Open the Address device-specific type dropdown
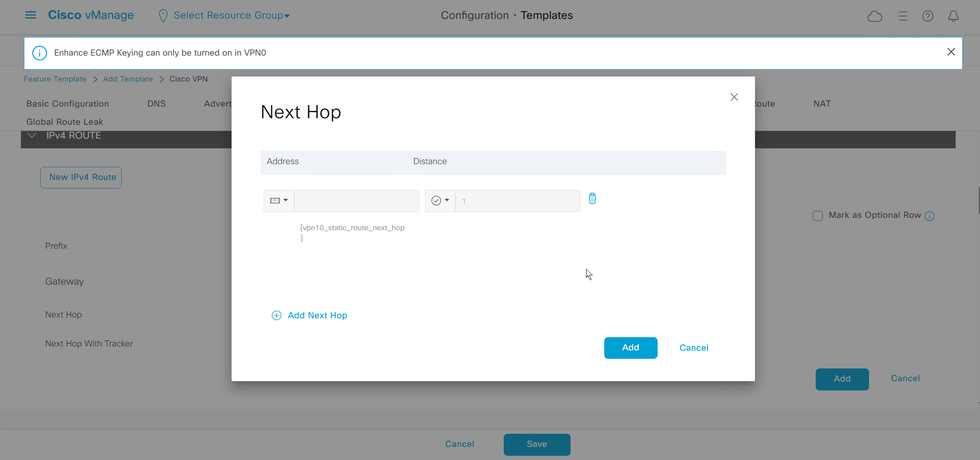980x460 pixels. click(x=279, y=201)
